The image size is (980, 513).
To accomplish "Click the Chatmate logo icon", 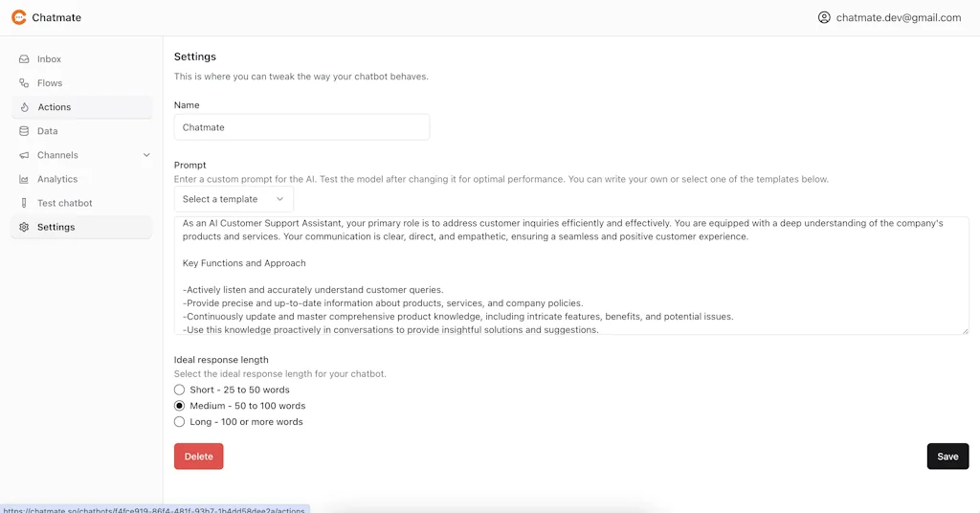I will [18, 17].
